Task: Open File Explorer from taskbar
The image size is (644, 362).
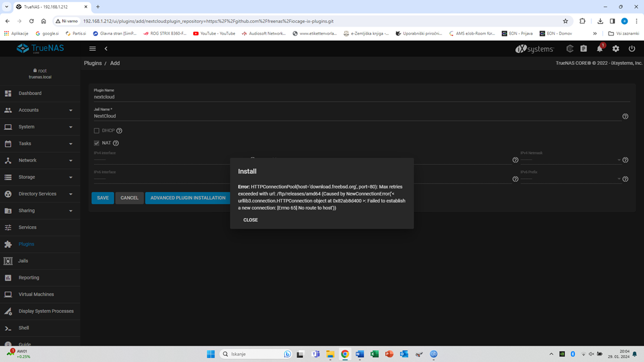Action: [x=330, y=354]
